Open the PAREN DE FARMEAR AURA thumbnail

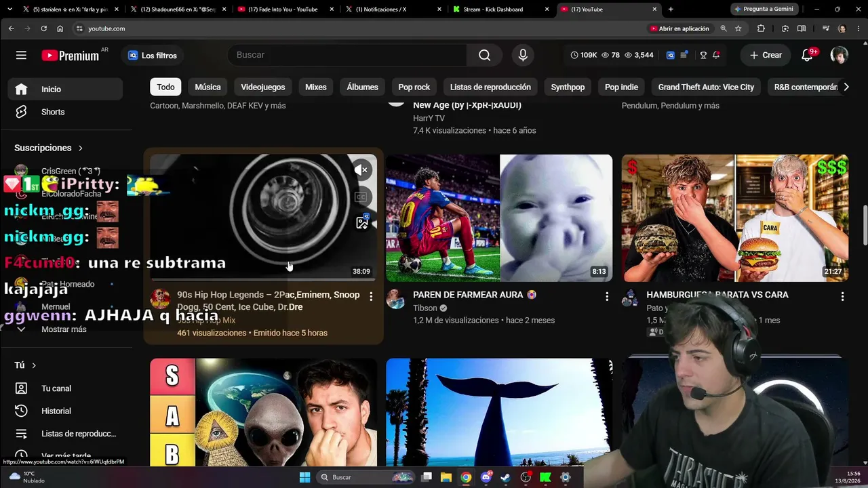click(x=499, y=218)
